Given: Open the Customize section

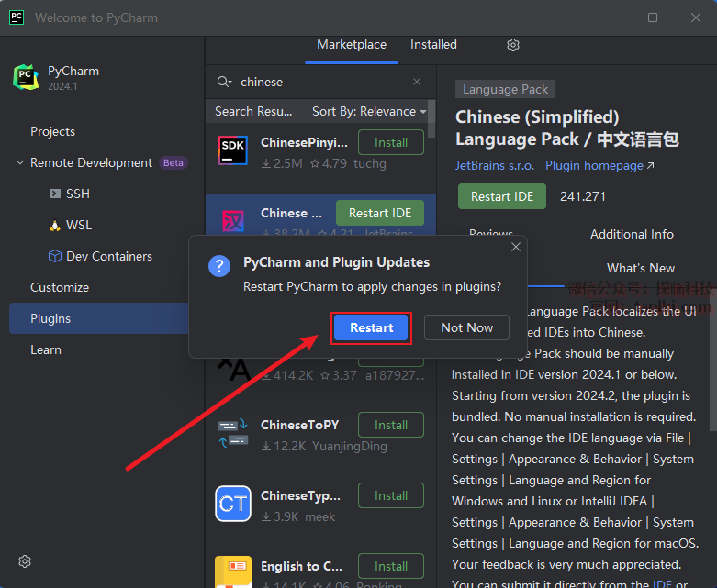Looking at the screenshot, I should coord(60,287).
